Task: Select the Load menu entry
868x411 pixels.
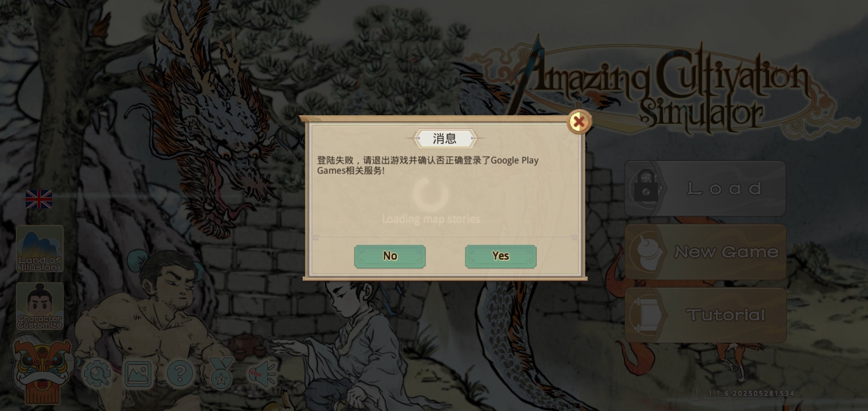Action: tap(705, 188)
